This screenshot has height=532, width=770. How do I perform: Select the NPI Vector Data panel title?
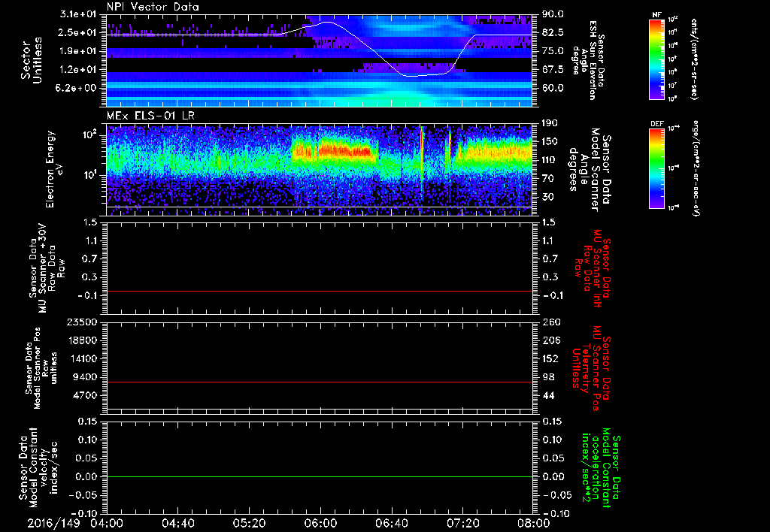tap(153, 7)
